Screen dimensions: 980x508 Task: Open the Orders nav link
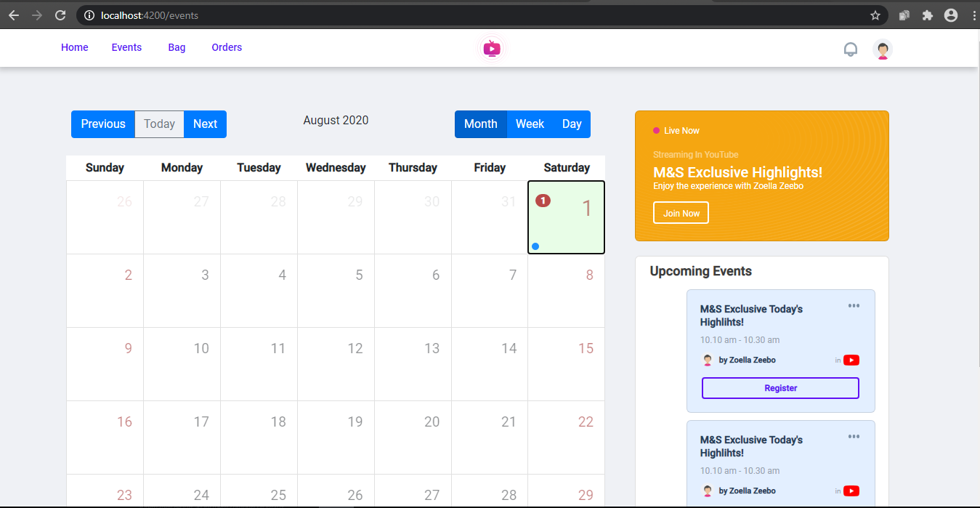point(227,47)
